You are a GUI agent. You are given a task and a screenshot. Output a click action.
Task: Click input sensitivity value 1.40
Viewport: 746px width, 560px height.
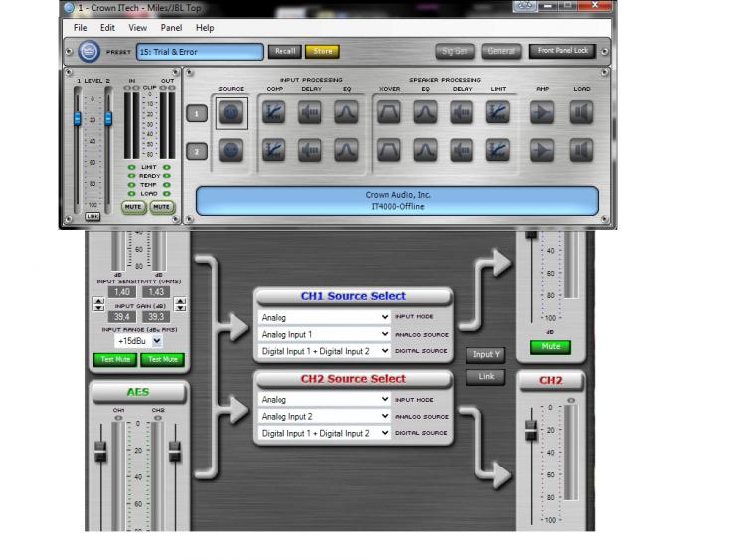pyautogui.click(x=121, y=292)
